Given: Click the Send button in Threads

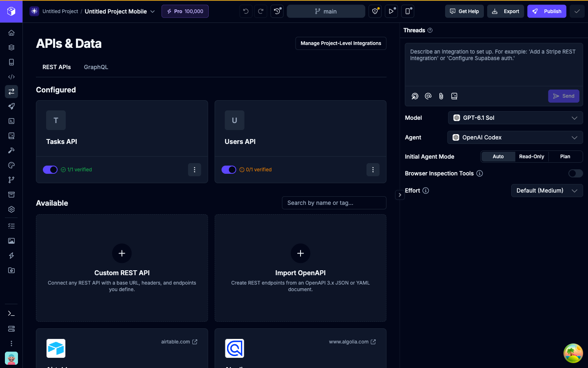Looking at the screenshot, I should pos(563,96).
